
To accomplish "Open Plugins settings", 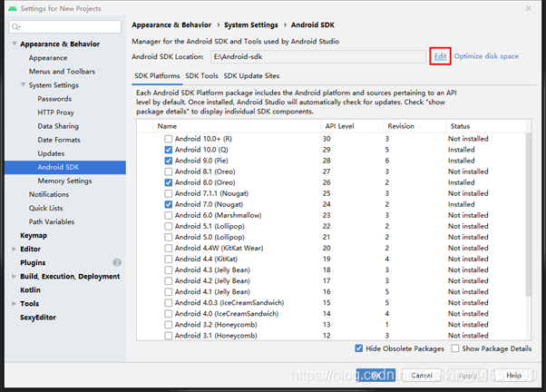I will click(33, 263).
